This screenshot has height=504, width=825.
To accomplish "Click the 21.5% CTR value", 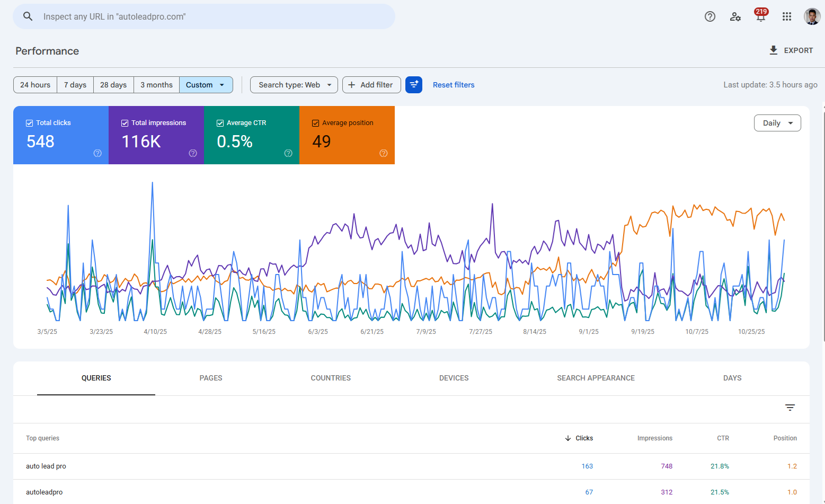I will pyautogui.click(x=720, y=492).
